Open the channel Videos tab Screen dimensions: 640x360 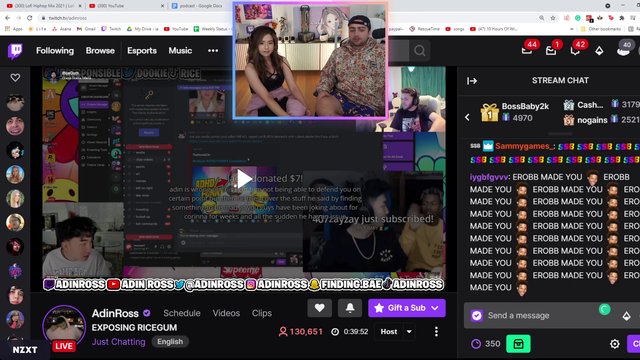[226, 313]
